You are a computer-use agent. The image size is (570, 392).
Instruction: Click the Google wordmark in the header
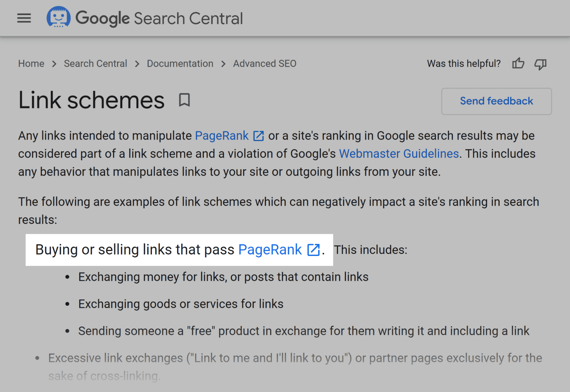point(103,18)
